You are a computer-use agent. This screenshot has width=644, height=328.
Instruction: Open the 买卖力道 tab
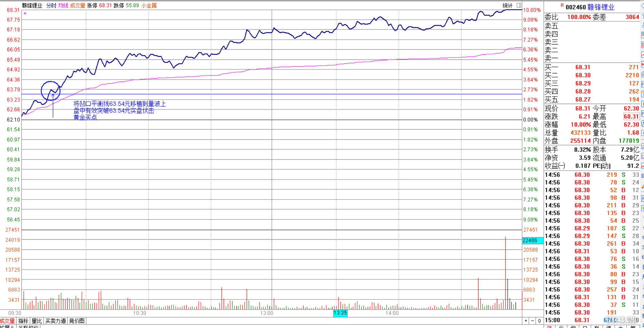click(x=55, y=321)
